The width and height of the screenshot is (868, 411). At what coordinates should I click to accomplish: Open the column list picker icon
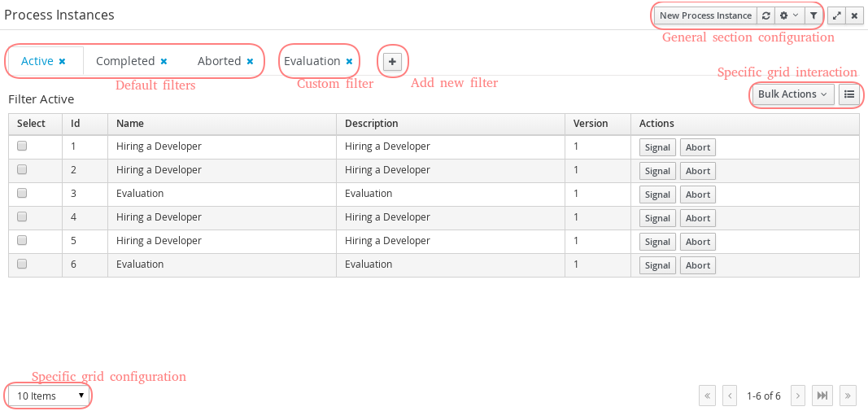848,94
